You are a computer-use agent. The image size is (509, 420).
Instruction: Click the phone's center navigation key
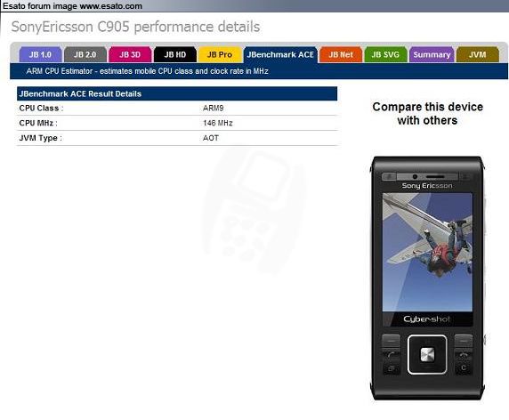(427, 354)
